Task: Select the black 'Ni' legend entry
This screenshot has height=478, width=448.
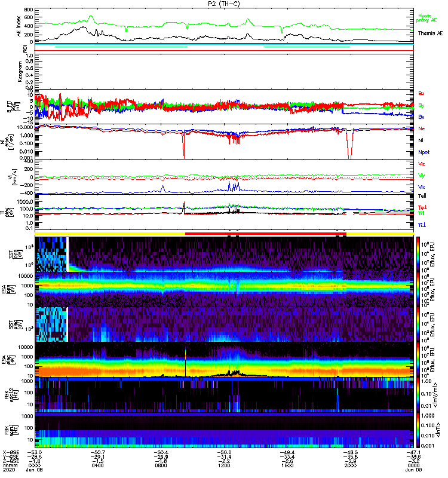Action: [x=421, y=140]
